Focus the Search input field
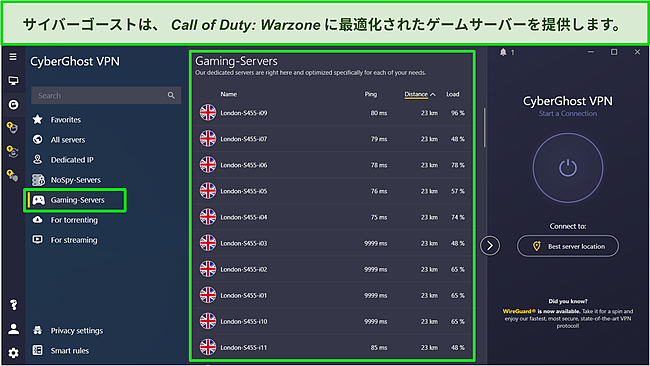Screen dimensions: 650x366 [x=106, y=95]
